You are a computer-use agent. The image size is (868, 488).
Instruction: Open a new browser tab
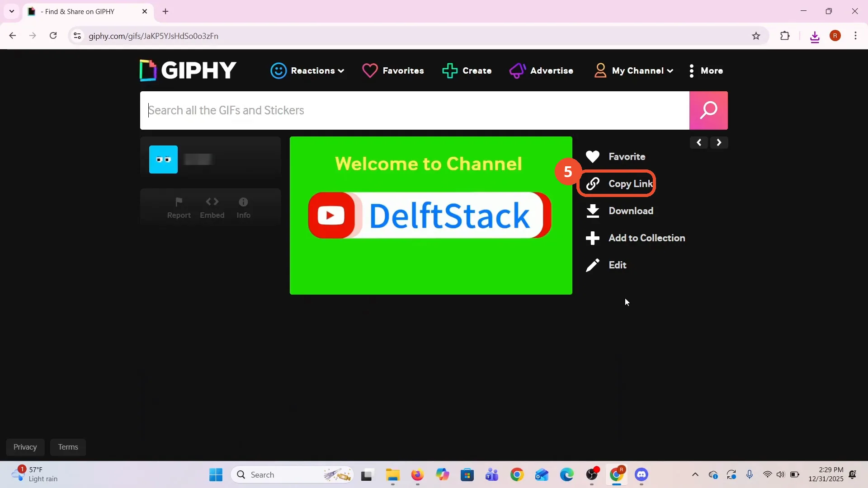[x=165, y=11]
